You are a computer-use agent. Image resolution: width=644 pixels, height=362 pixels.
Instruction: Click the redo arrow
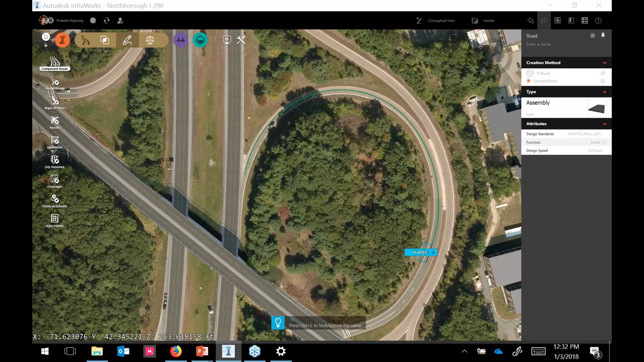tap(544, 20)
